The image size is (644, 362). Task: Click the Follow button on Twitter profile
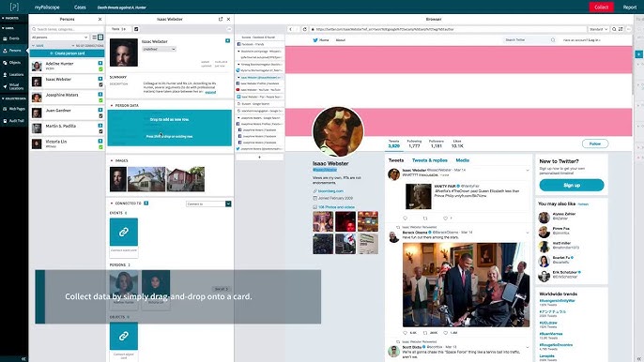pos(595,143)
